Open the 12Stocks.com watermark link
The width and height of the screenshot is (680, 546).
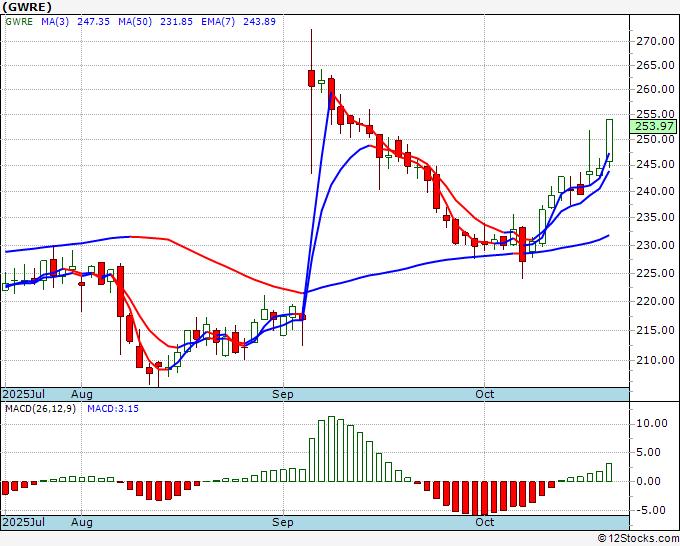pos(636,539)
